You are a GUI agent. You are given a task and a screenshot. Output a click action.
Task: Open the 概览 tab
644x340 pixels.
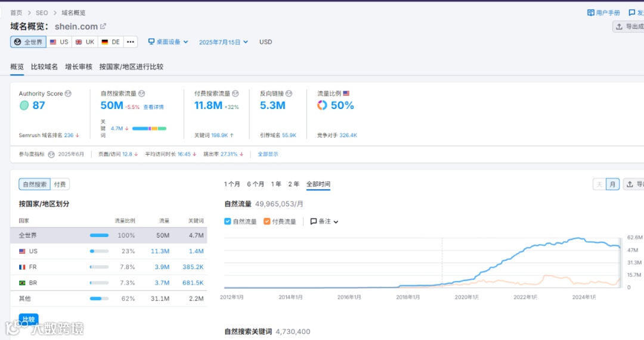[x=17, y=67]
